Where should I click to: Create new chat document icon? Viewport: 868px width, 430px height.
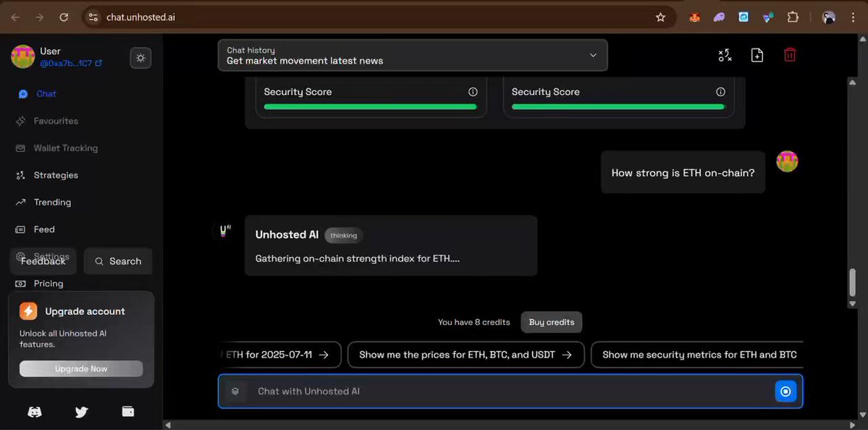[x=757, y=55]
